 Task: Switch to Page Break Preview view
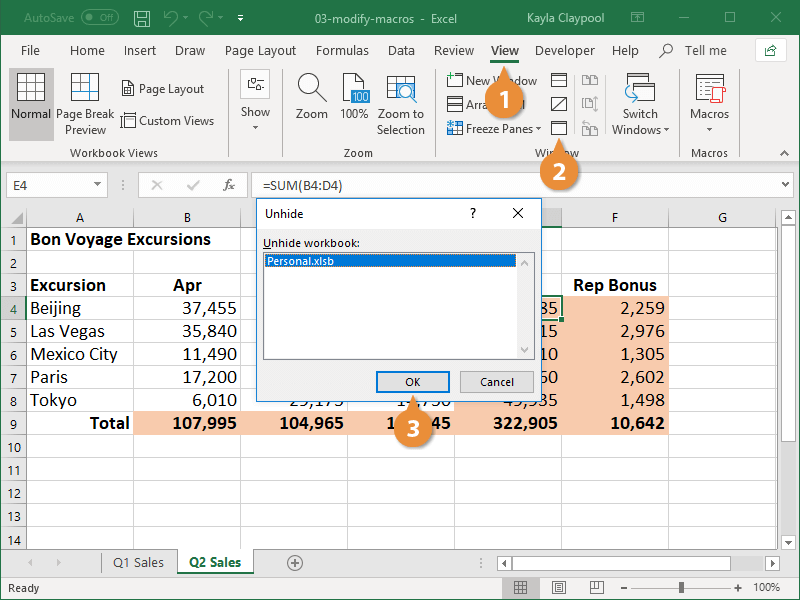click(85, 103)
